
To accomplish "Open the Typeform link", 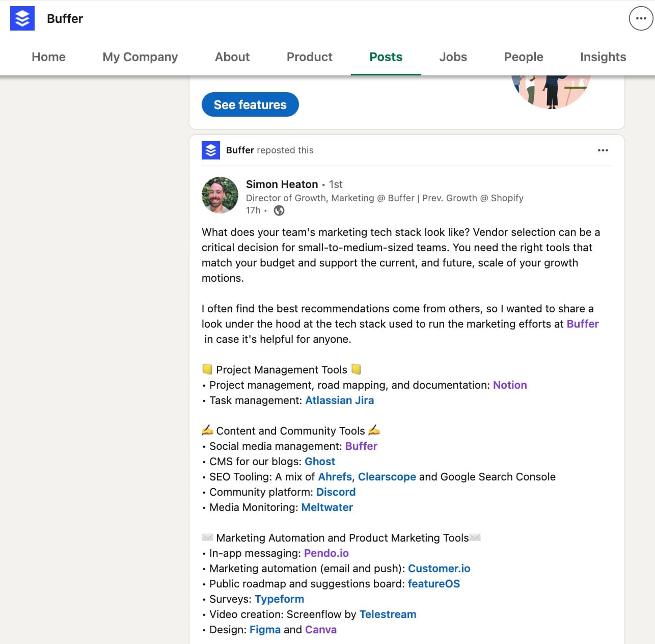I will tap(280, 599).
